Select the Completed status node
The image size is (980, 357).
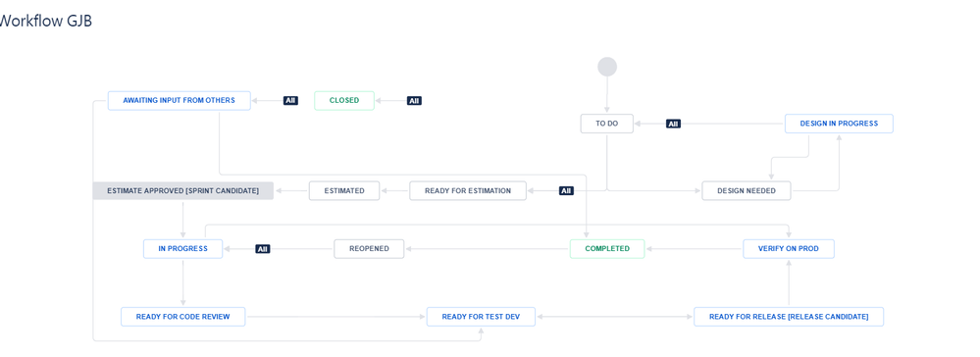607,249
